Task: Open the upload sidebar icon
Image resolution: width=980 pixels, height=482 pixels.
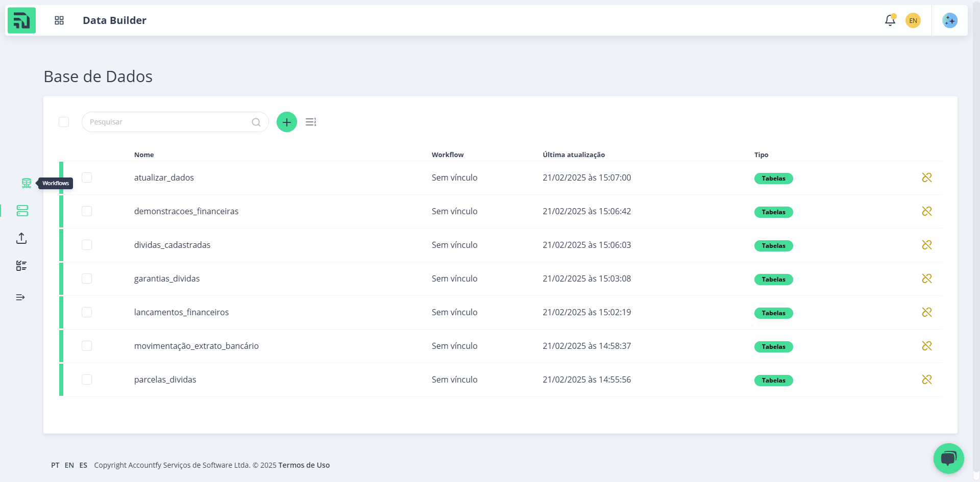Action: click(x=21, y=238)
